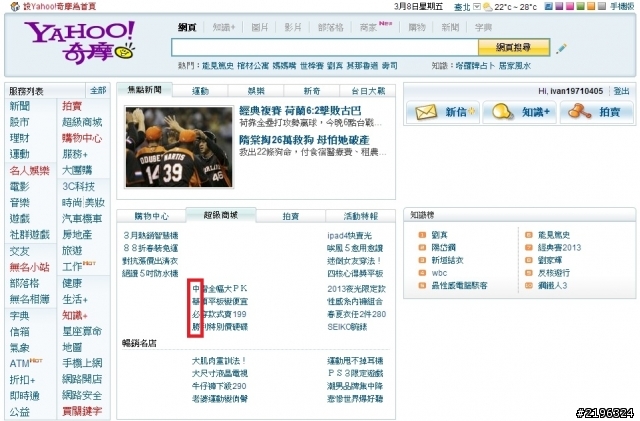
Task: Open 購物中心 in the service list
Action: coord(82,138)
